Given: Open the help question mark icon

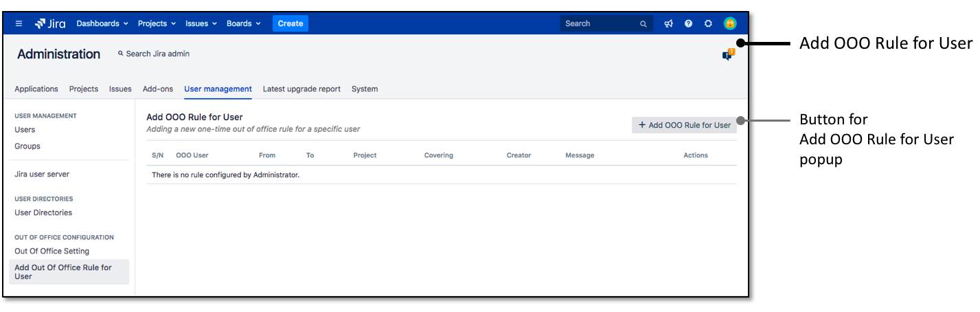Looking at the screenshot, I should (688, 23).
